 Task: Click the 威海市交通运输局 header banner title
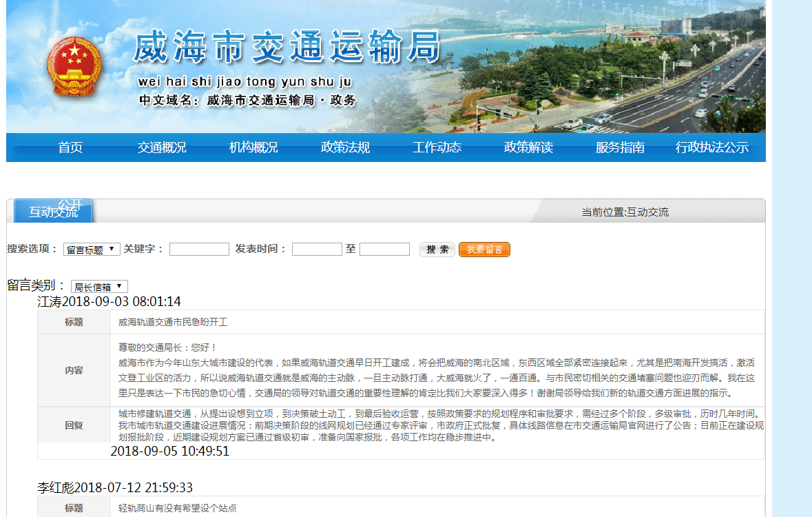(x=286, y=47)
